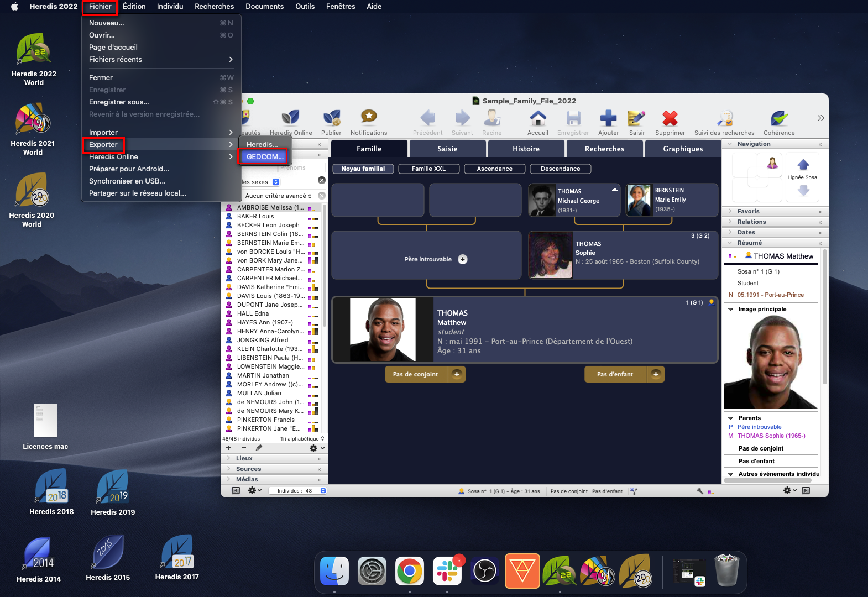This screenshot has width=868, height=597.
Task: Click the Supprimer red cross icon
Action: point(670,119)
